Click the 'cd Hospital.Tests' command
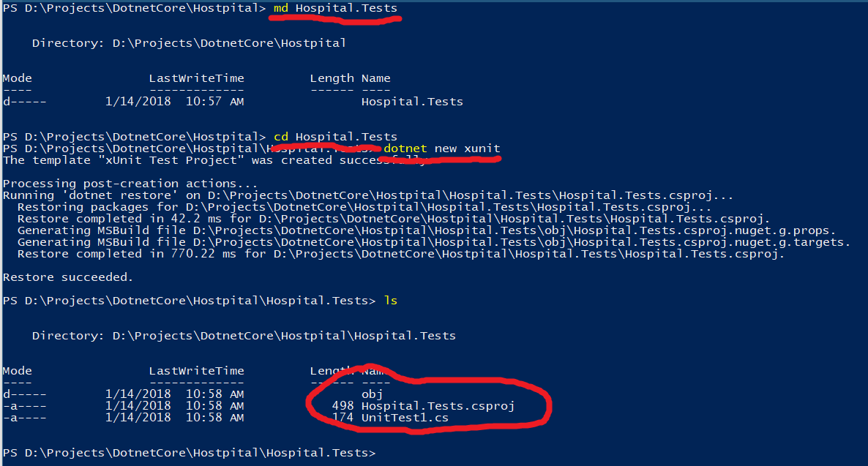868x466 pixels. 335,137
